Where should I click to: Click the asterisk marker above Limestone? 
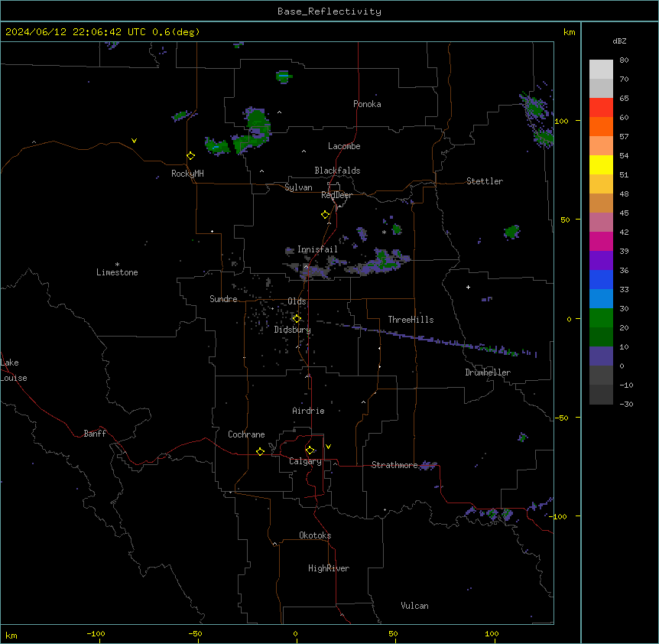point(117,265)
